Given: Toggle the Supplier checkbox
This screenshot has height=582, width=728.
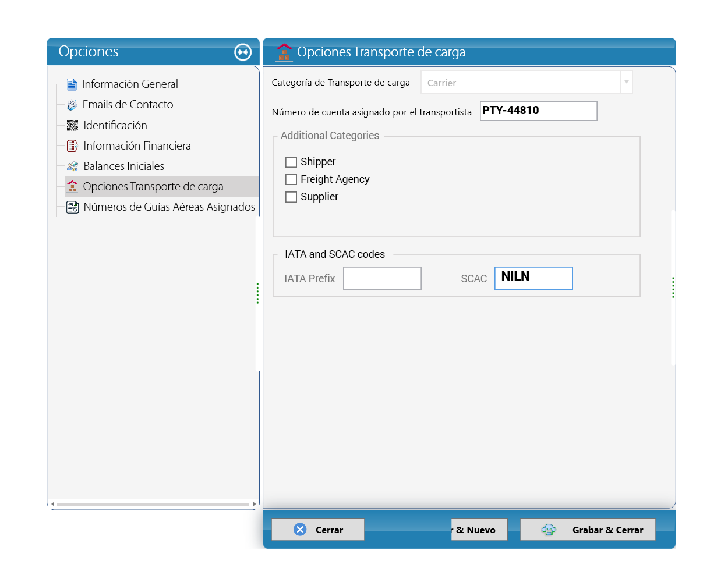Looking at the screenshot, I should point(291,197).
